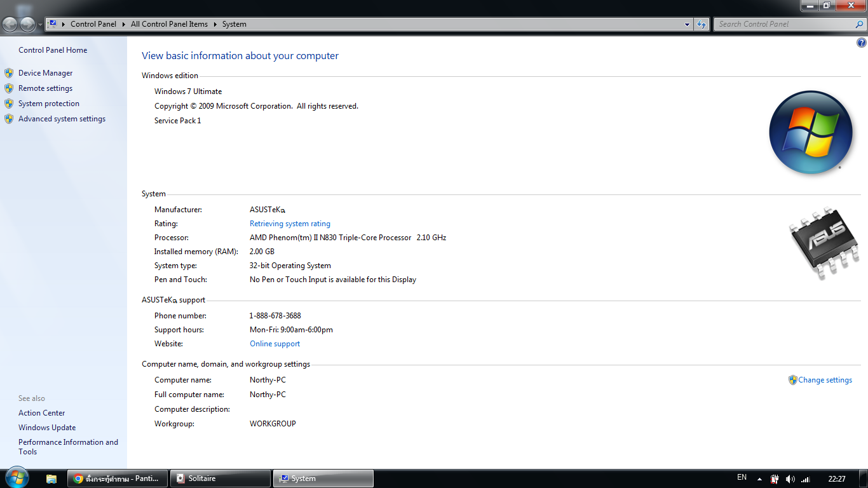The height and width of the screenshot is (488, 868).
Task: Click the power plug tray icon
Action: point(775,479)
